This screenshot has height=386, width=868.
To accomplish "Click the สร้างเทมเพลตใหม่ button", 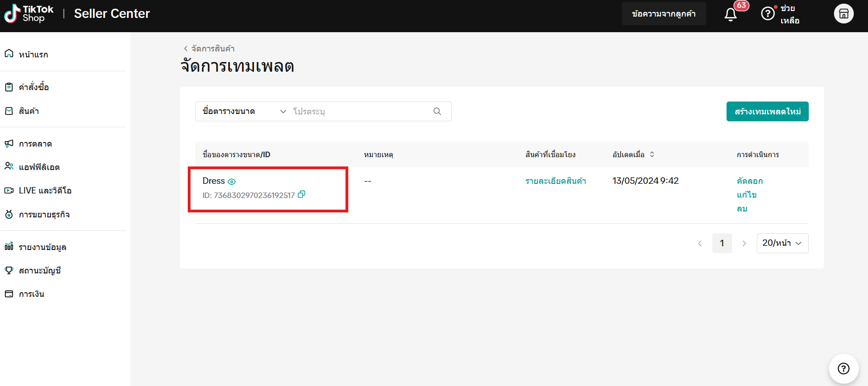I will click(767, 112).
